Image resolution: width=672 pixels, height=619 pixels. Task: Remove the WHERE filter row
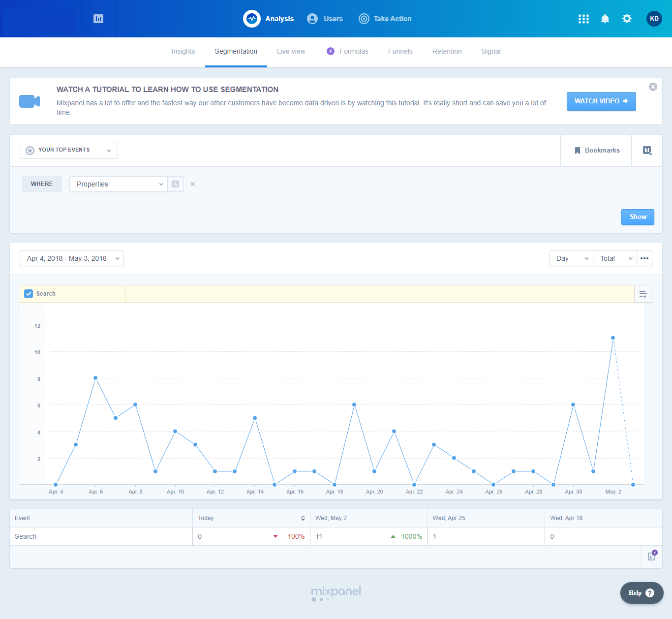193,184
